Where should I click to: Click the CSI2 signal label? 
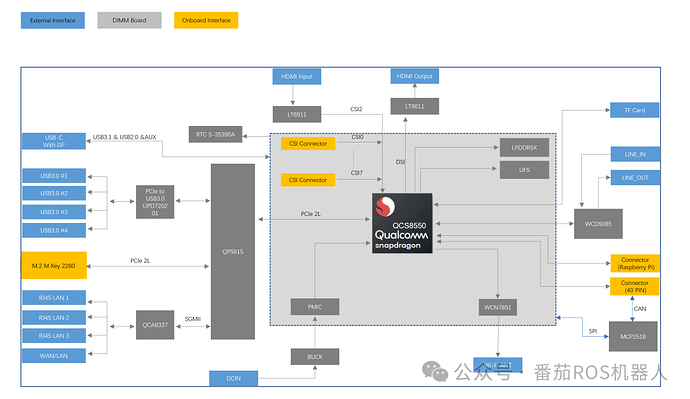pyautogui.click(x=356, y=109)
